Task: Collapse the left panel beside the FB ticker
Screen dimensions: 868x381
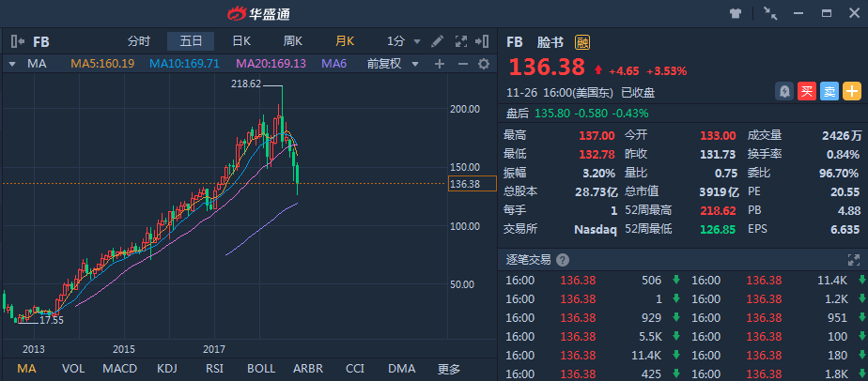Action: (x=18, y=41)
